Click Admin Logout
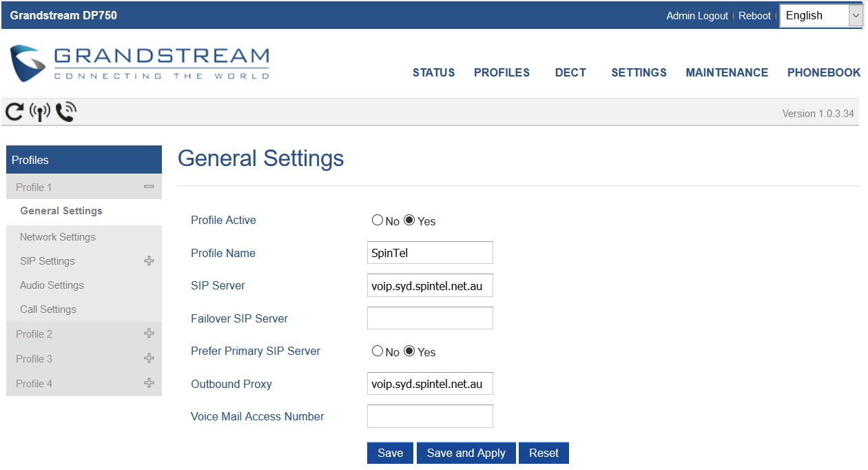Screen dimensions: 868x470 [x=697, y=15]
